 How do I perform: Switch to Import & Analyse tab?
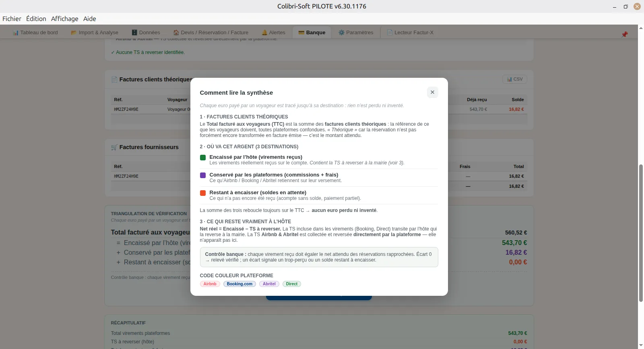[x=95, y=33]
